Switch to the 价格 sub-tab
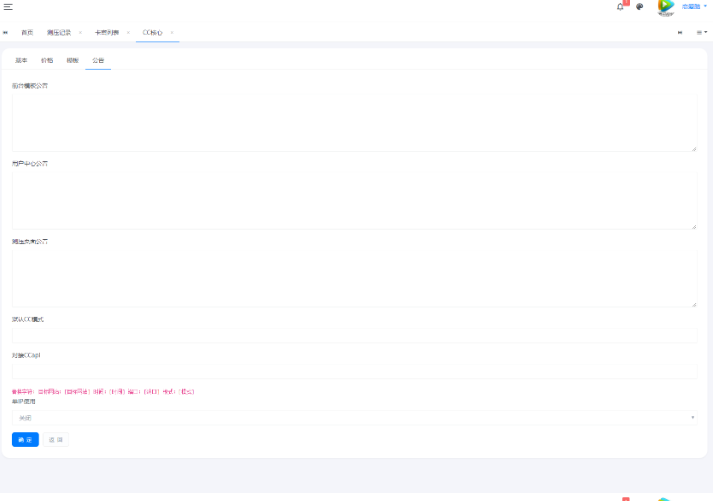The image size is (724, 501). (x=47, y=60)
